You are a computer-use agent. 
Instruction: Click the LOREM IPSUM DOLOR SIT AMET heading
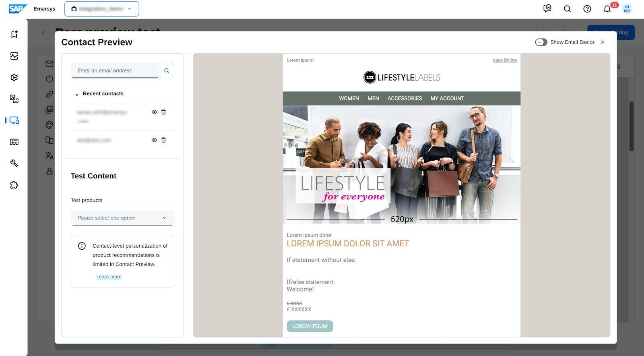click(348, 244)
